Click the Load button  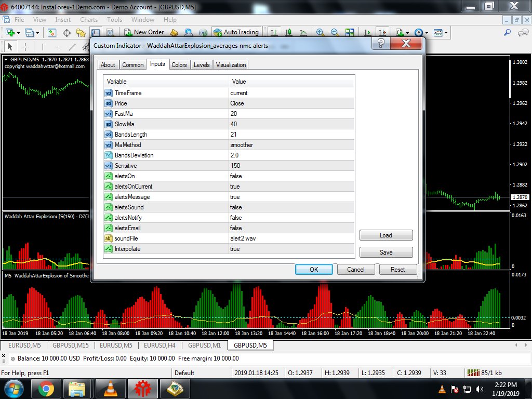[386, 235]
